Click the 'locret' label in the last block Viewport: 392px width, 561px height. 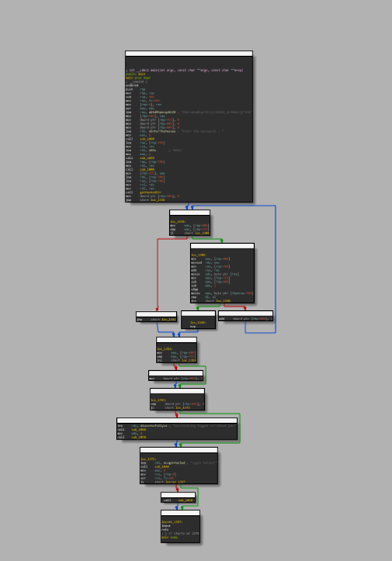click(174, 522)
